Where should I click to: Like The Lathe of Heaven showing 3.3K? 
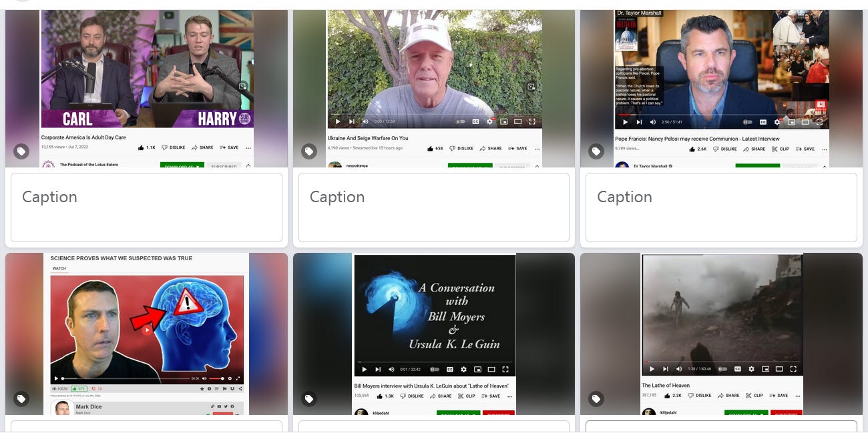(x=673, y=395)
